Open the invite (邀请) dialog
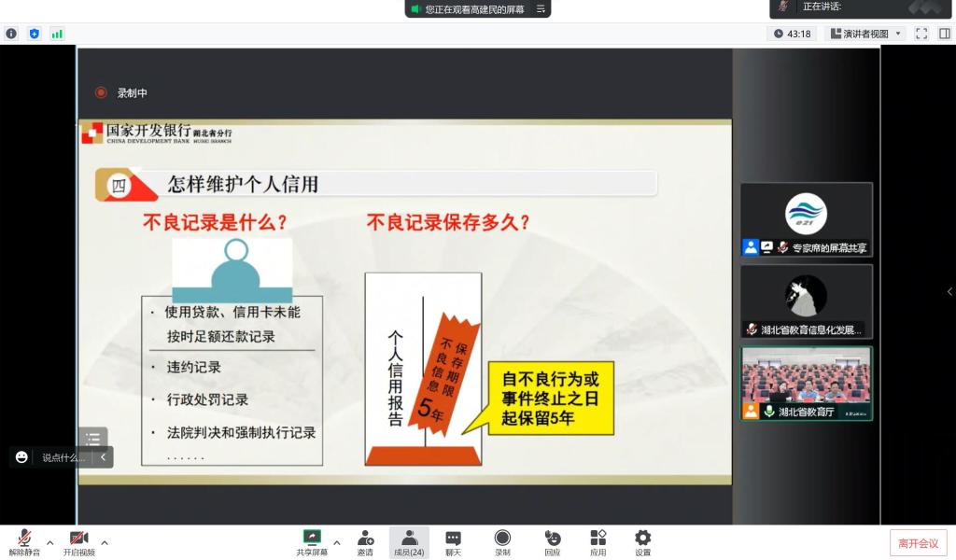956x560 pixels. click(x=365, y=541)
